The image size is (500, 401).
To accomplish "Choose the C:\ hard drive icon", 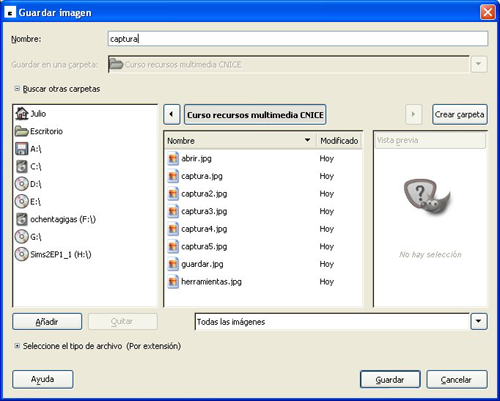I will [x=22, y=166].
